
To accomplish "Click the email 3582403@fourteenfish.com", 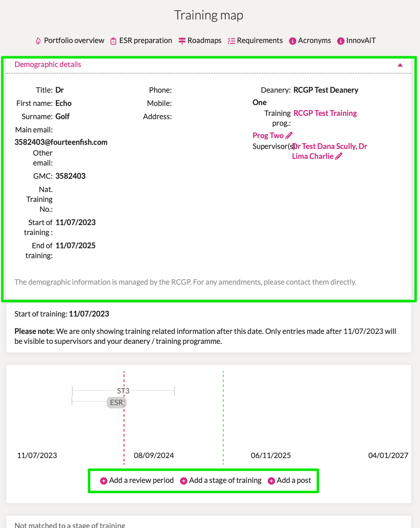I will point(61,142).
